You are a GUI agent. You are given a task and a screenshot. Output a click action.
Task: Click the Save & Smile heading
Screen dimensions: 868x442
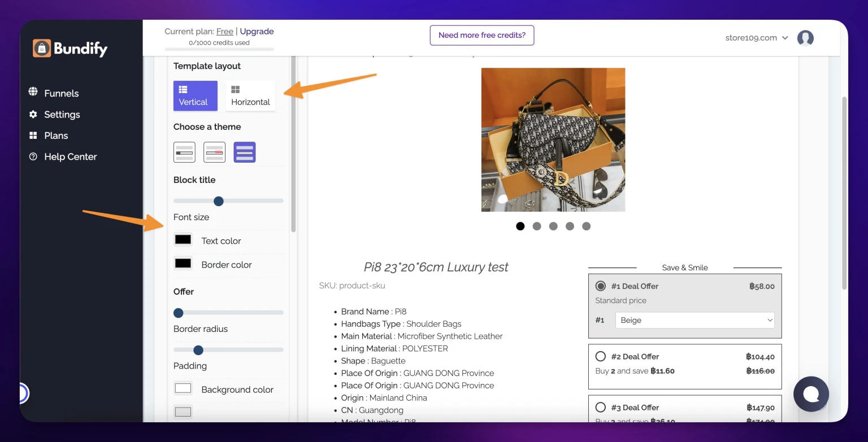click(x=685, y=268)
